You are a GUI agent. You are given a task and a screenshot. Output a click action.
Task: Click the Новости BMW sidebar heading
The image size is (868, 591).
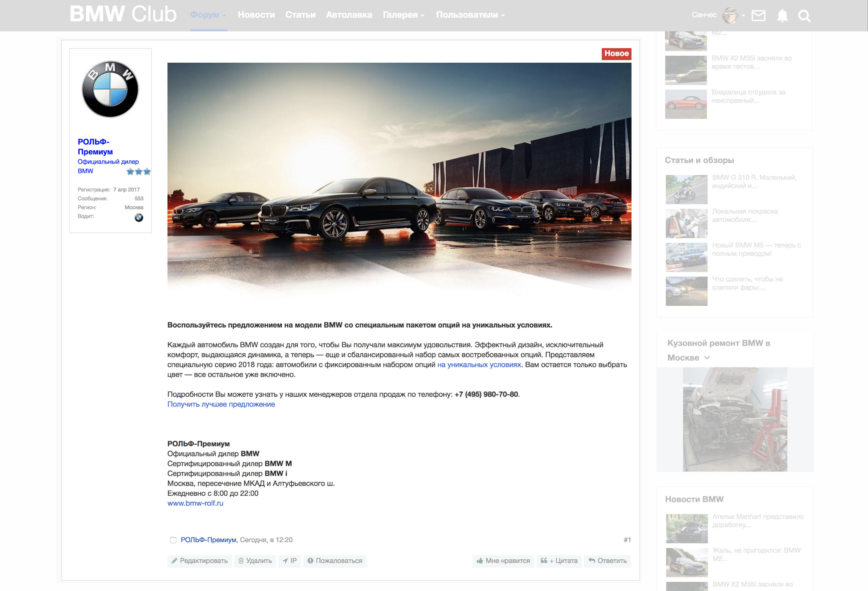(x=694, y=499)
